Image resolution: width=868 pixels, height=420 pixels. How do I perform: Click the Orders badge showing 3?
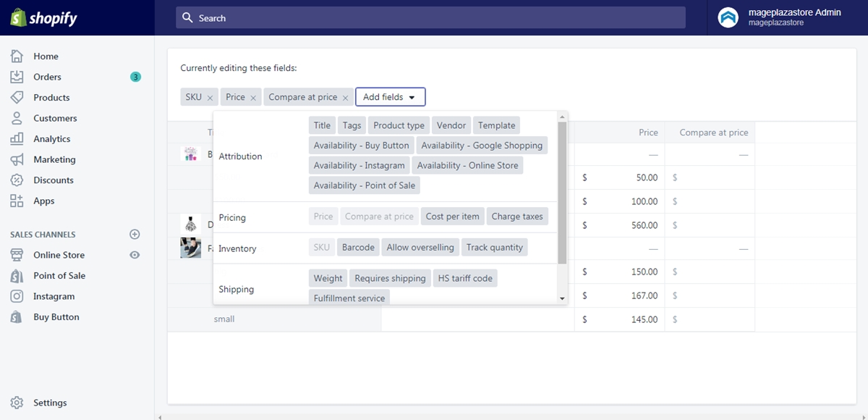[135, 77]
